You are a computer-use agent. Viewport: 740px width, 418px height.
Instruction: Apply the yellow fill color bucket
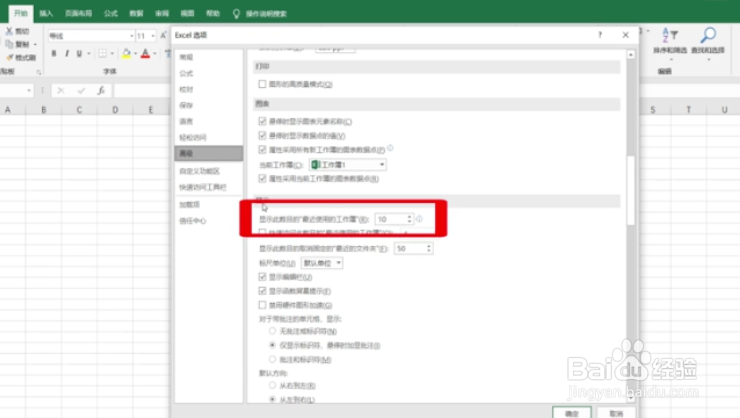(126, 54)
